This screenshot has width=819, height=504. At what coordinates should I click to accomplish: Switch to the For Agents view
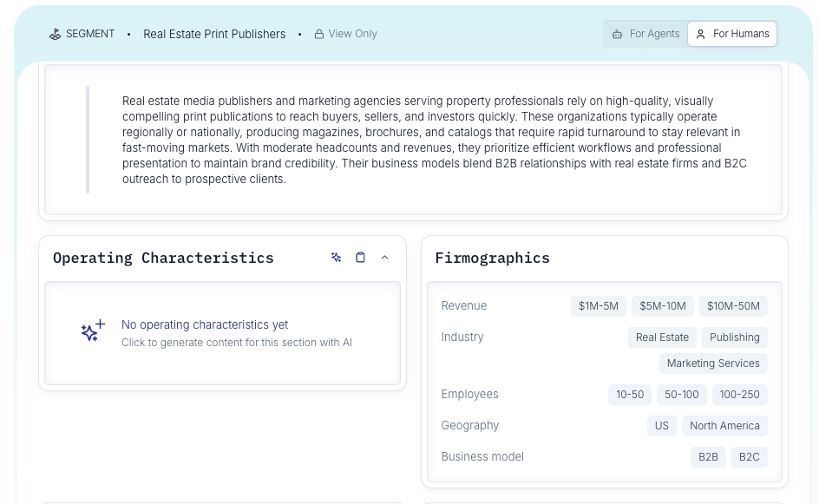[646, 34]
